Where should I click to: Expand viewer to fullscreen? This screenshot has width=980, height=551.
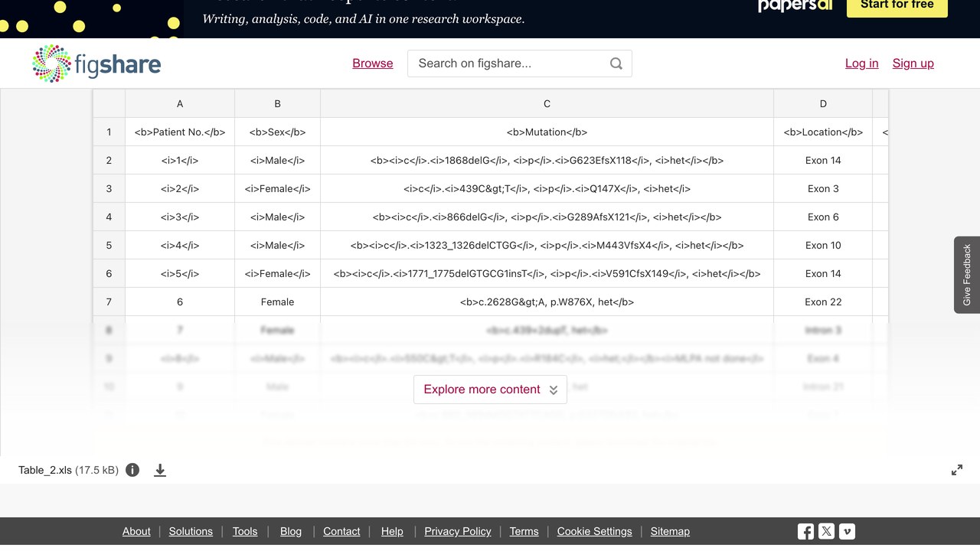[x=957, y=470]
